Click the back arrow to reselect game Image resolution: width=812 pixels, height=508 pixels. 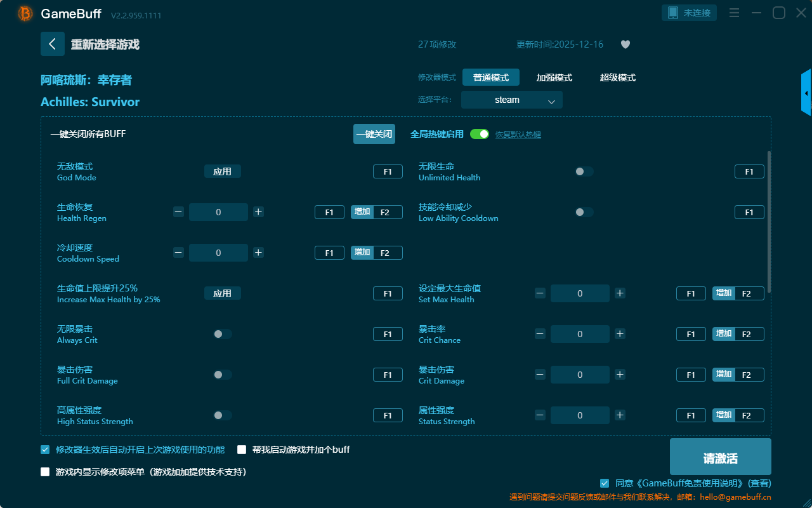(x=53, y=44)
